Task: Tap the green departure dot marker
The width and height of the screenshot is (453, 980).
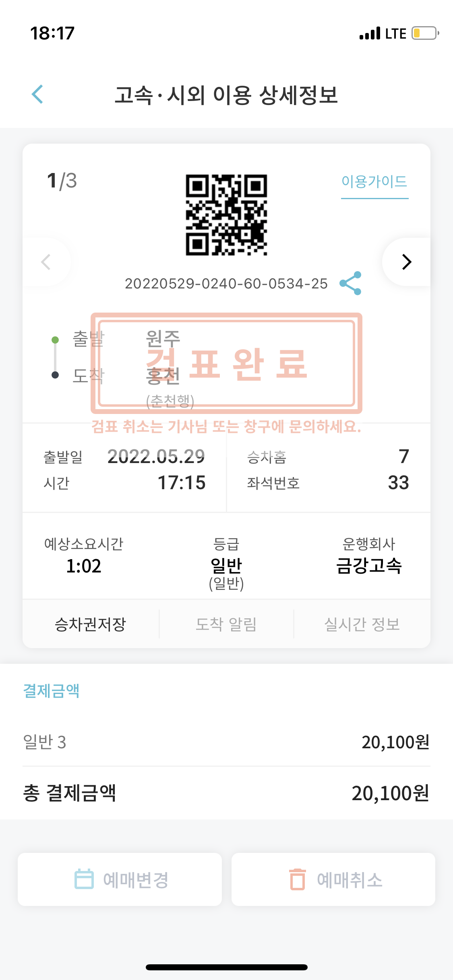Action: [55, 340]
